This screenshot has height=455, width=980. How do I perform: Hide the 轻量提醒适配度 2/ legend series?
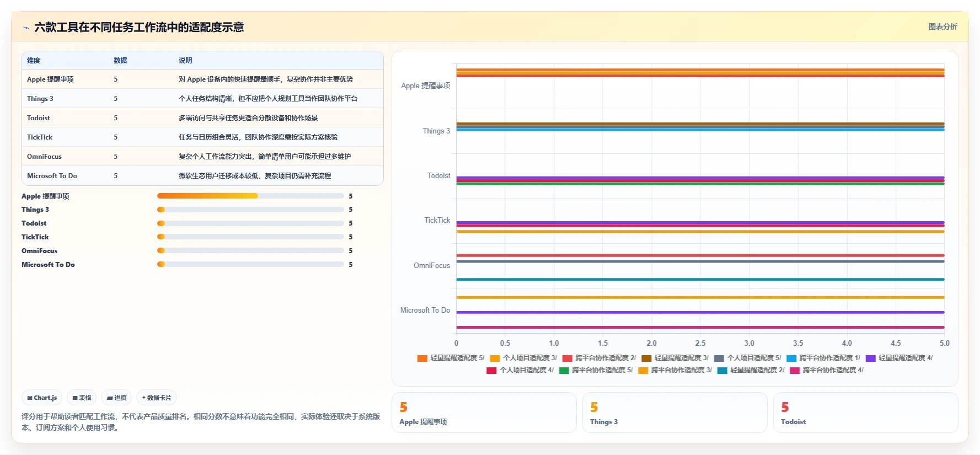751,370
